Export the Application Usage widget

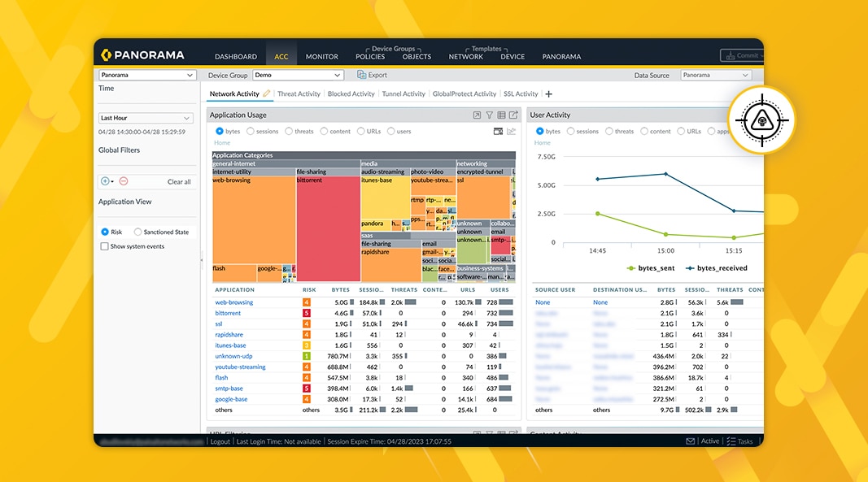pyautogui.click(x=513, y=115)
